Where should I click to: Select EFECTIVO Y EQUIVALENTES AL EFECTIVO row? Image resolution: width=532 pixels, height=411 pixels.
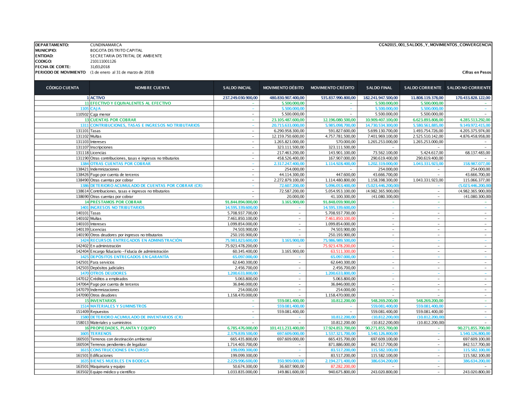coord(130,103)
